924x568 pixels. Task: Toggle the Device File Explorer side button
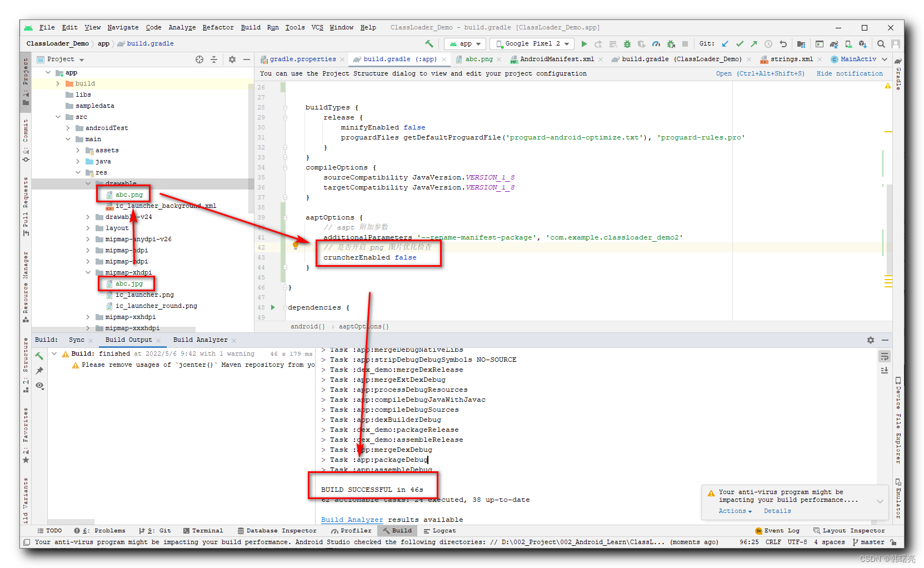[x=898, y=420]
